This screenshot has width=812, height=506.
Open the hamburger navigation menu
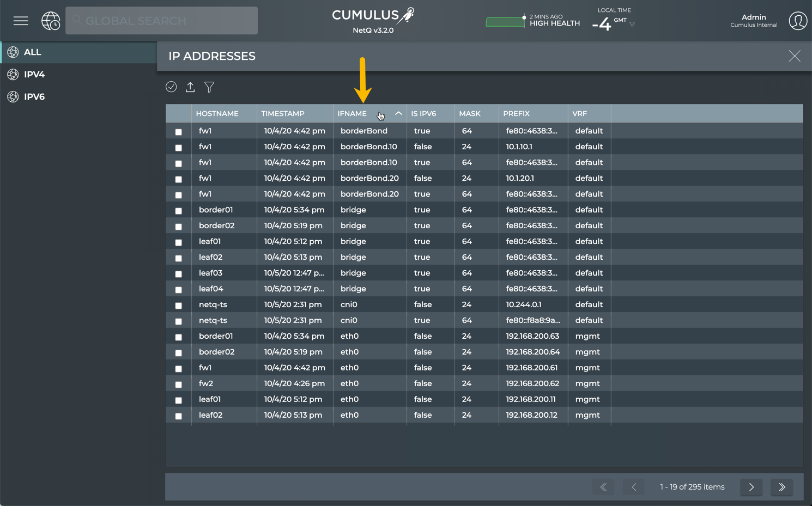point(21,21)
